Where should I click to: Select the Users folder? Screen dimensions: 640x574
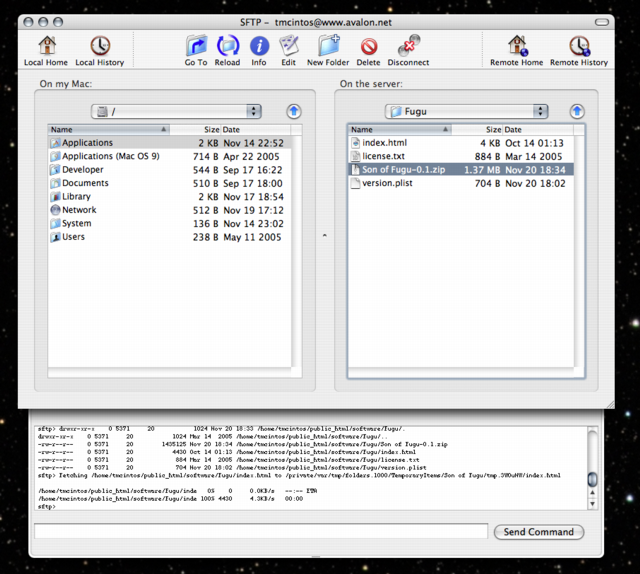(x=169, y=237)
